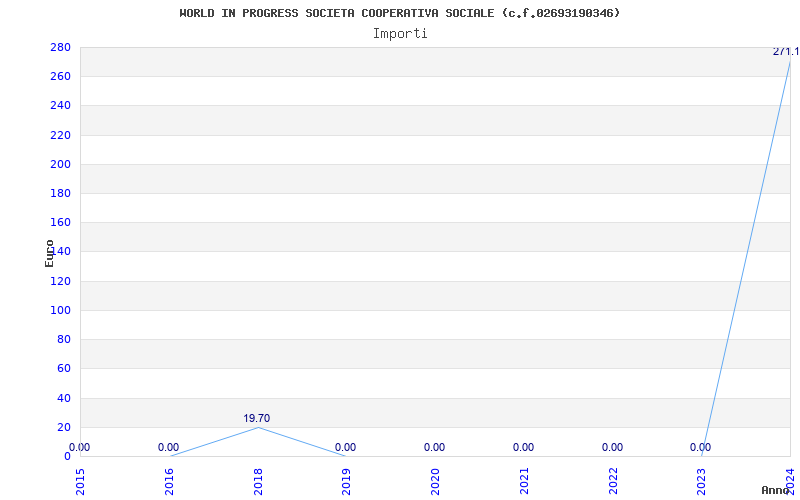800x500 pixels.
Task: Select the 0.00 label above 2016
Action: (168, 447)
